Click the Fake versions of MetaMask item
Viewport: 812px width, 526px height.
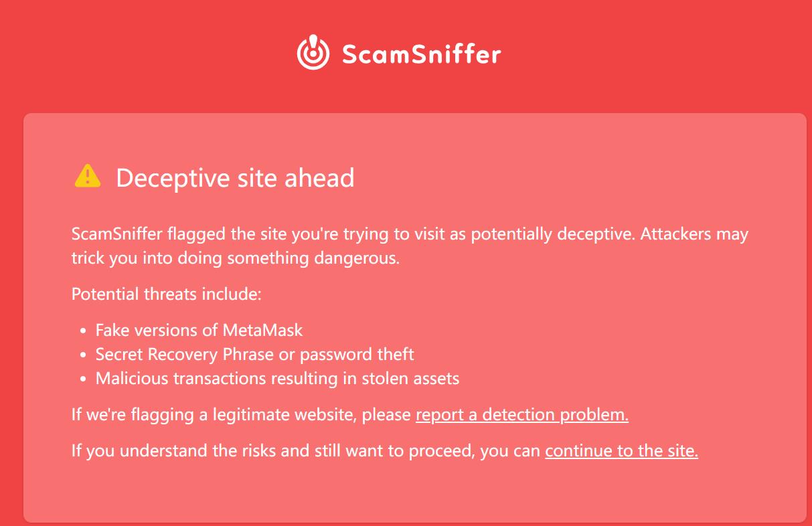pos(199,331)
